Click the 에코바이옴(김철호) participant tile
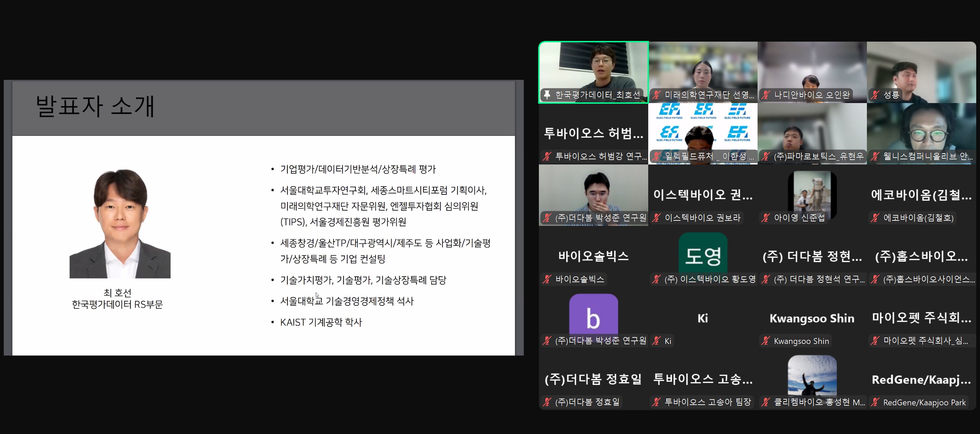Viewport: 980px width, 434px height. click(922, 196)
